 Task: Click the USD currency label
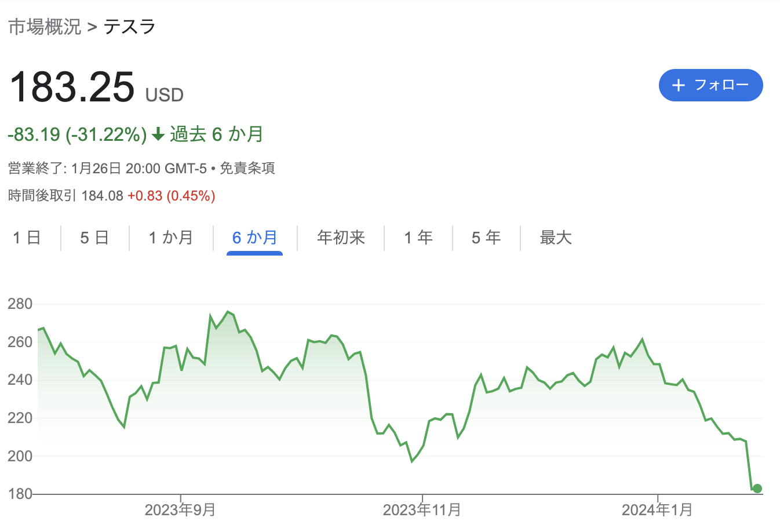tap(165, 95)
